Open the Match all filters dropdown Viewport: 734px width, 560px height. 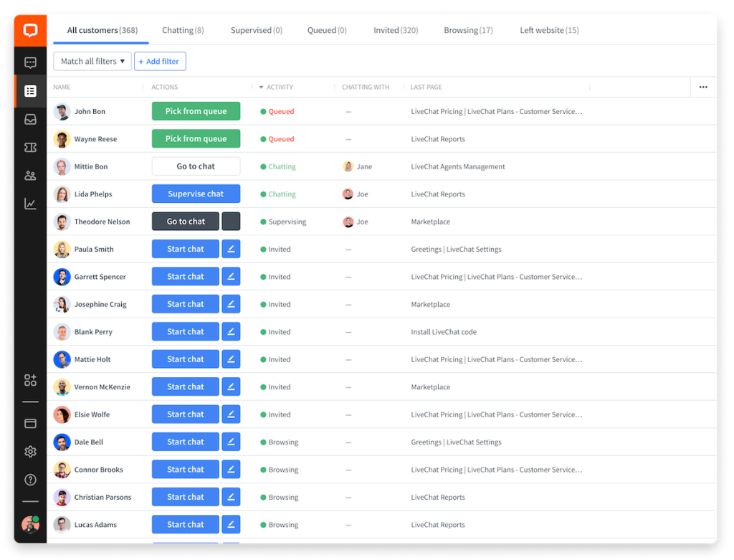point(92,62)
